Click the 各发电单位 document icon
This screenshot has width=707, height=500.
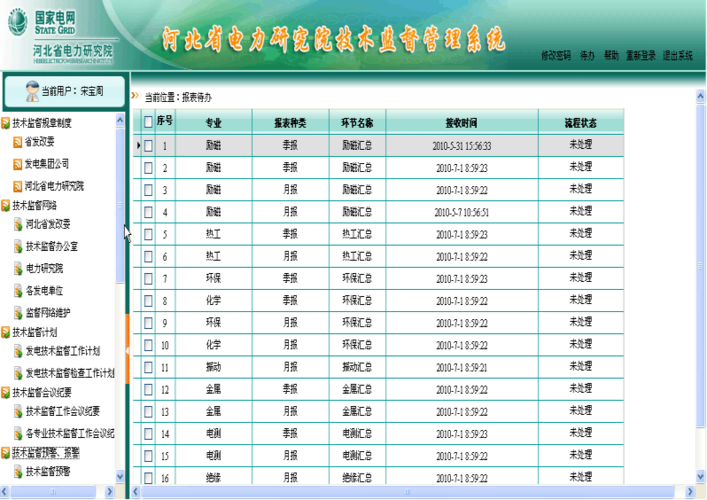(x=18, y=290)
